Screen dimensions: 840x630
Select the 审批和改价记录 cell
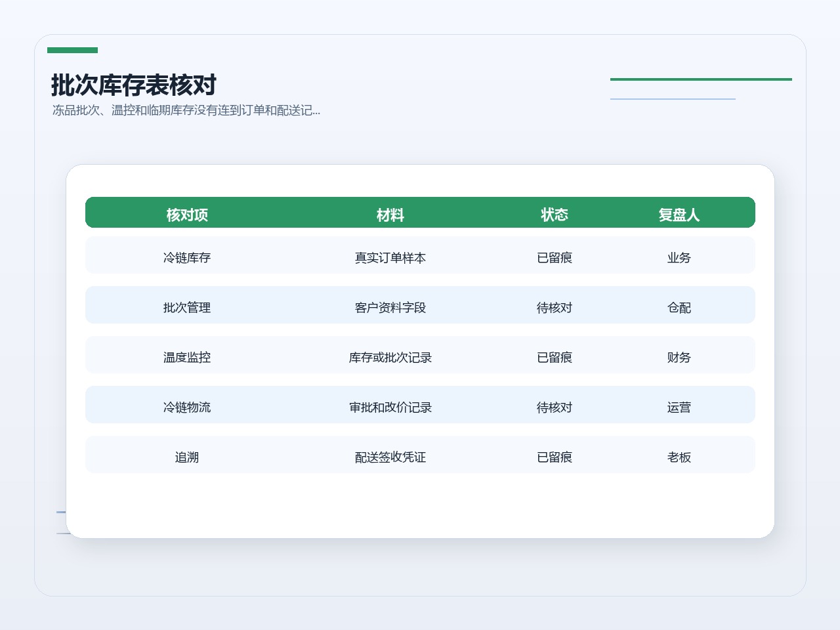(x=390, y=408)
